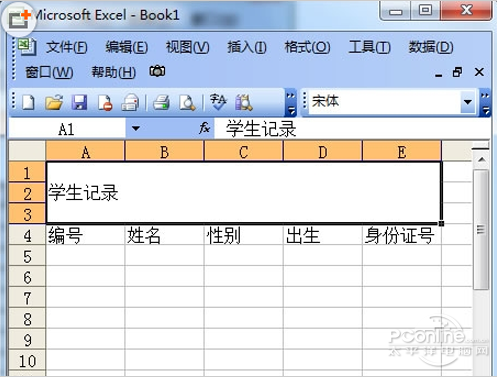The width and height of the screenshot is (497, 377).
Task: Click the E-mail envelope toolbar icon
Action: (x=130, y=102)
